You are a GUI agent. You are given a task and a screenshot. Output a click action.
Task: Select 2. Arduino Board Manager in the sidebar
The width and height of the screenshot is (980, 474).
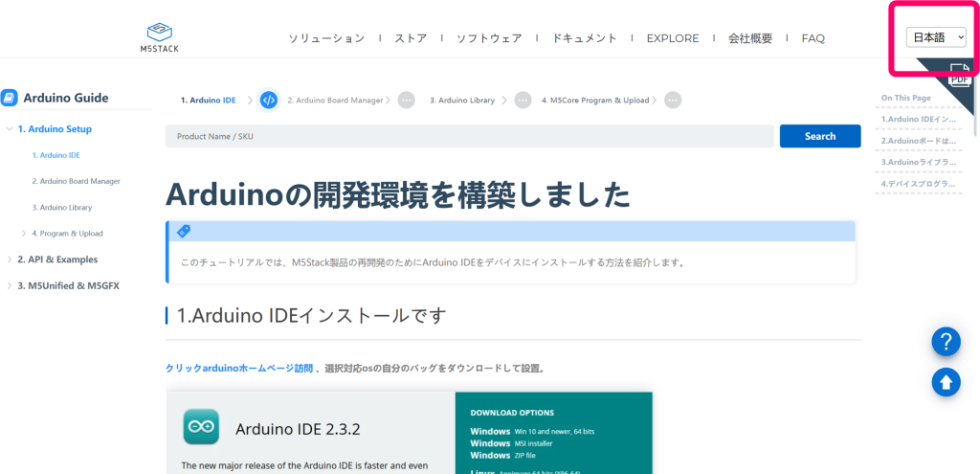coord(77,181)
